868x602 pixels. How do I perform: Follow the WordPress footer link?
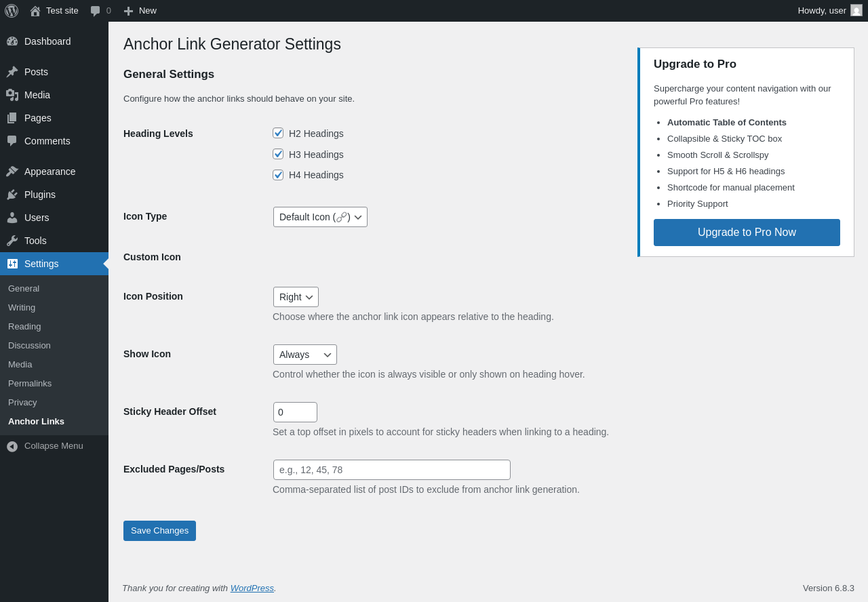[252, 588]
